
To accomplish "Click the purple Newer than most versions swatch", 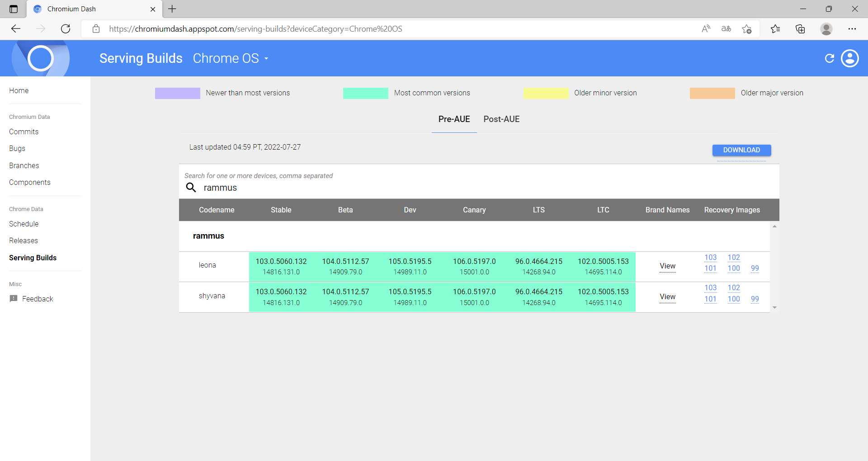I will (x=178, y=93).
